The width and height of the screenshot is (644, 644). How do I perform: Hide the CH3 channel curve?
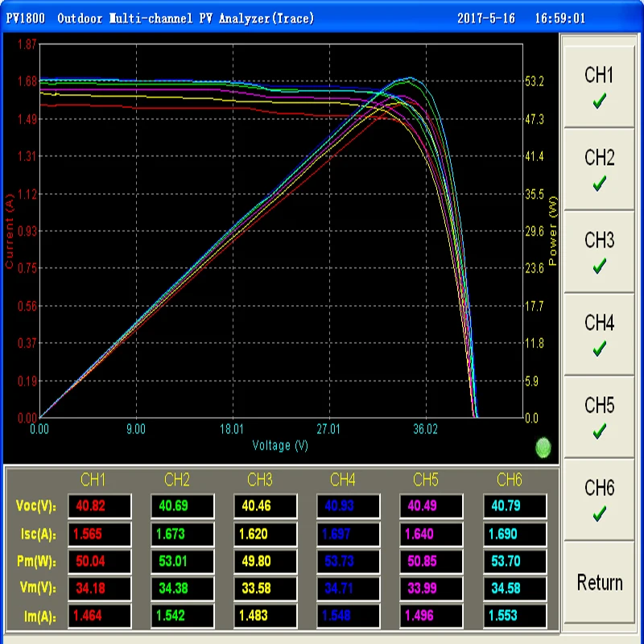click(600, 252)
